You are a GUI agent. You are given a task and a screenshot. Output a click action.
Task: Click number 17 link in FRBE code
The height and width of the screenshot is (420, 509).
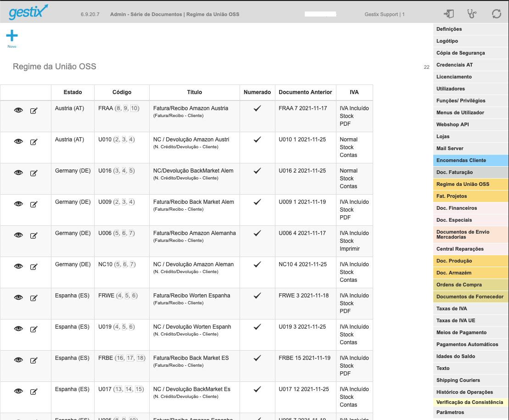click(x=130, y=358)
